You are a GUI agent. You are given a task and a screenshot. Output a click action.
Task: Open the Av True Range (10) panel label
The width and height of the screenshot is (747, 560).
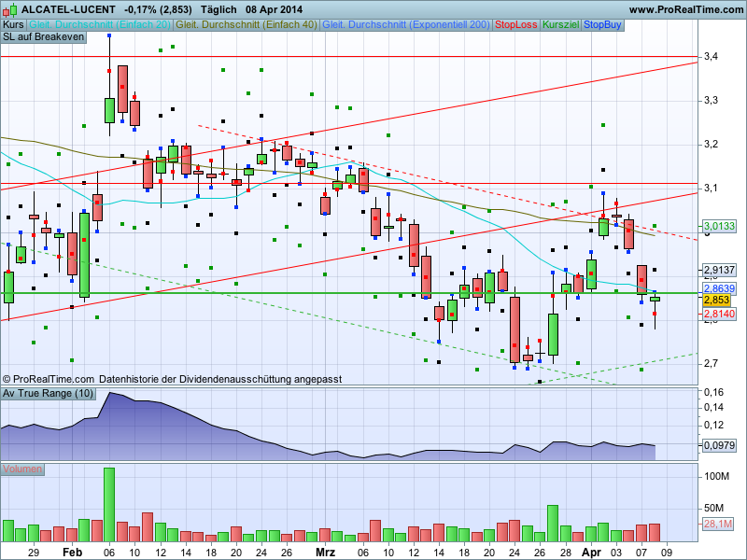pyautogui.click(x=48, y=393)
